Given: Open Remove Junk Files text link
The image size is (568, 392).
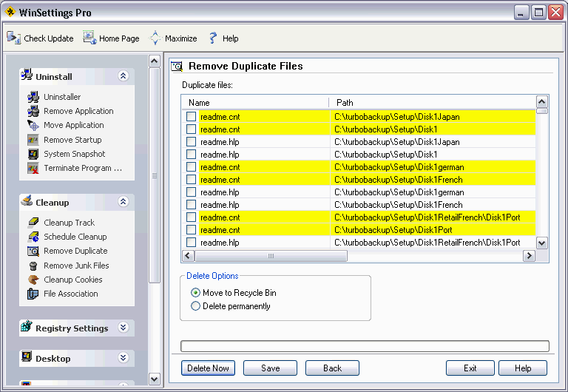Looking at the screenshot, I should pyautogui.click(x=76, y=266).
